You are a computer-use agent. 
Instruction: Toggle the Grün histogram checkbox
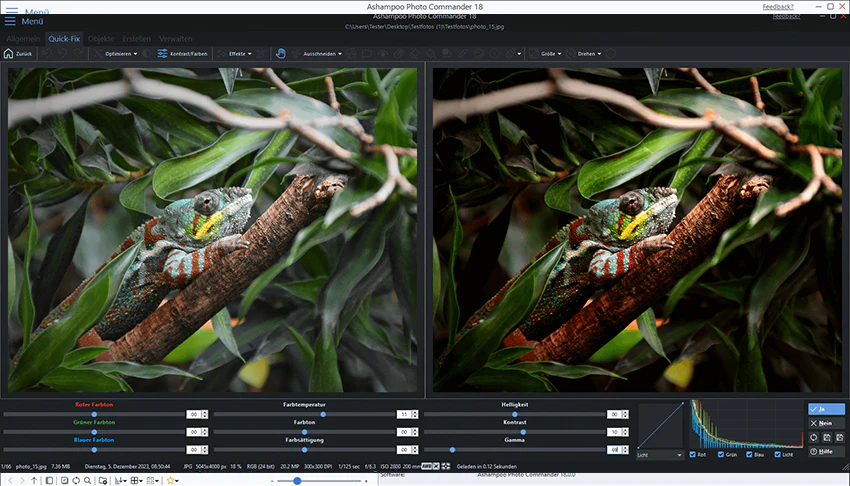[x=721, y=455]
